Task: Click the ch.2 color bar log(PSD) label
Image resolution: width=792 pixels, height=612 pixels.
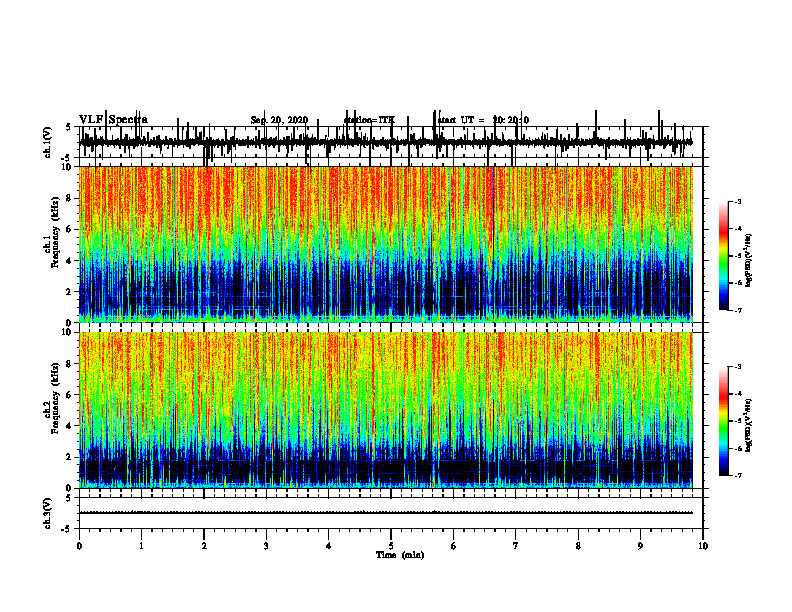Action: (749, 425)
